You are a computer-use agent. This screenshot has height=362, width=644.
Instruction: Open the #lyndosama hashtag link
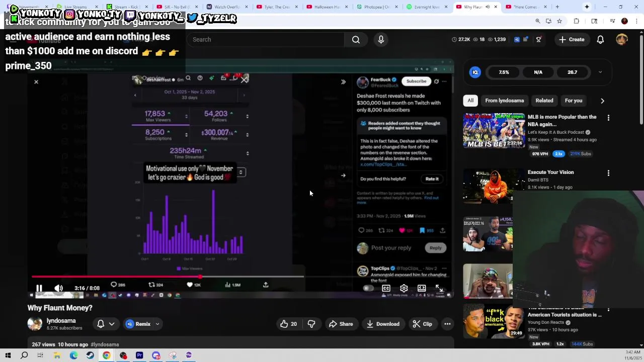[105, 344]
